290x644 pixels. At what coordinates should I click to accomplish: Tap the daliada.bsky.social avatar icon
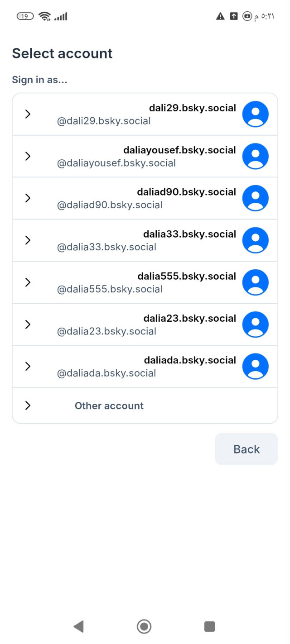pos(256,367)
